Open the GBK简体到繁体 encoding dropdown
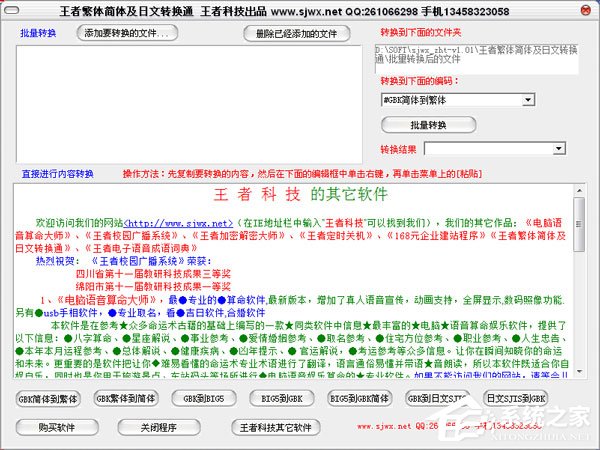Screen dimensions: 600x450 528,100
